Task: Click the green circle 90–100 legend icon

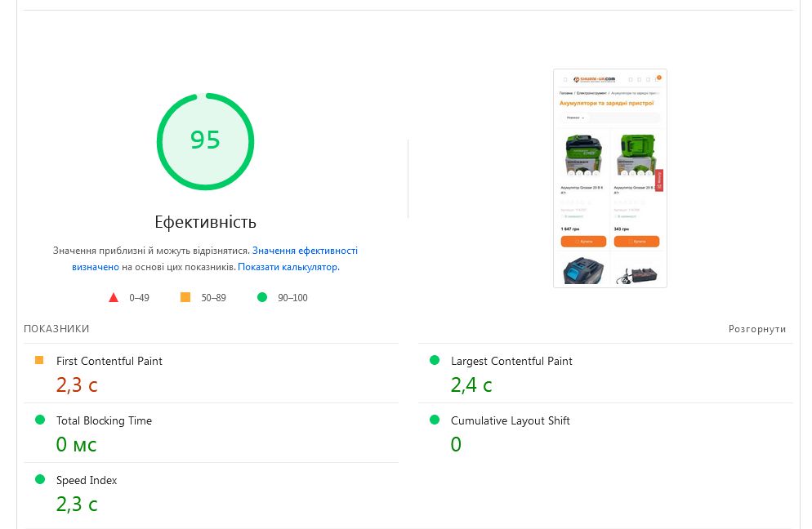Action: pos(262,297)
